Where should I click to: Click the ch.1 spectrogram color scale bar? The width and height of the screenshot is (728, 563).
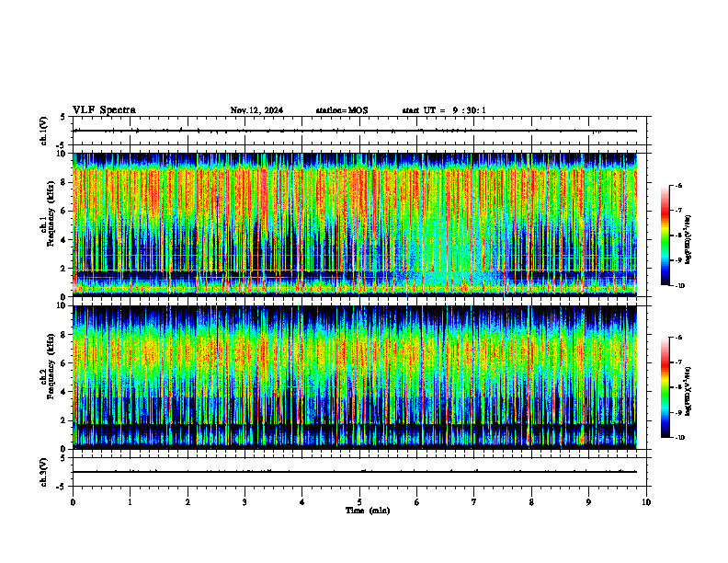tap(665, 236)
